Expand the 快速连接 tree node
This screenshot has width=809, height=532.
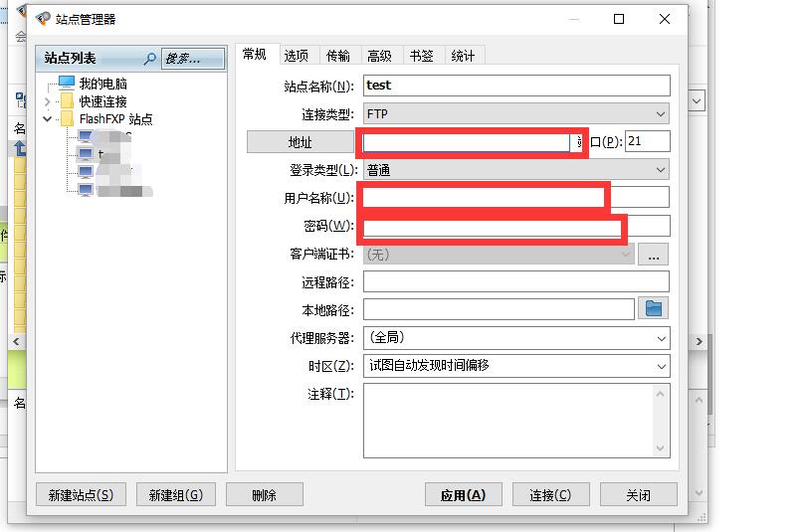pyautogui.click(x=48, y=101)
